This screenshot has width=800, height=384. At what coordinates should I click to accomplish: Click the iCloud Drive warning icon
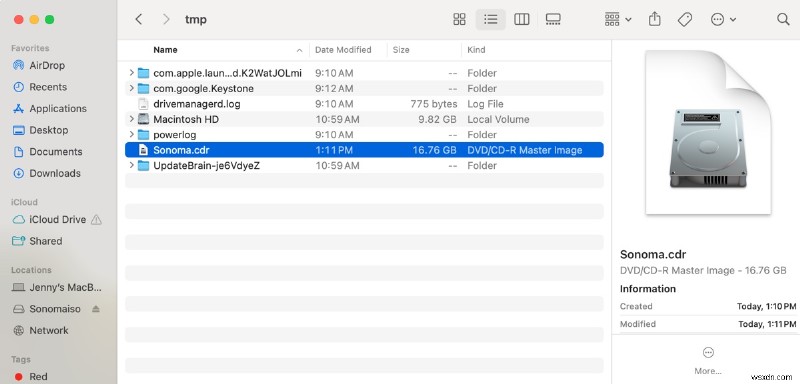[96, 220]
